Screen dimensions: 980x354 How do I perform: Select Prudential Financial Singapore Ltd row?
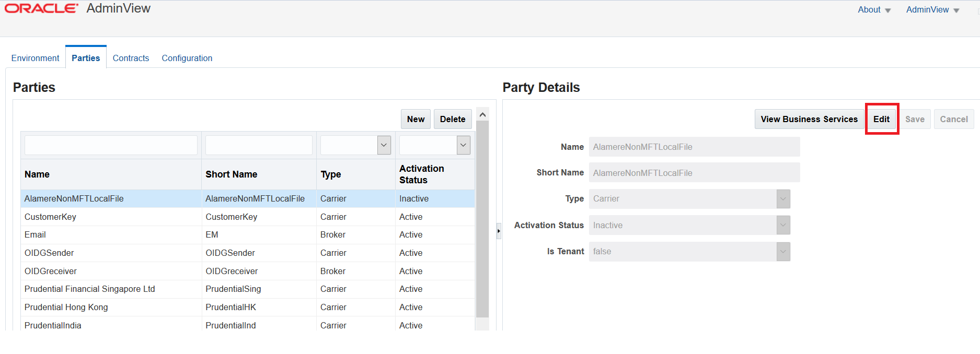point(248,289)
